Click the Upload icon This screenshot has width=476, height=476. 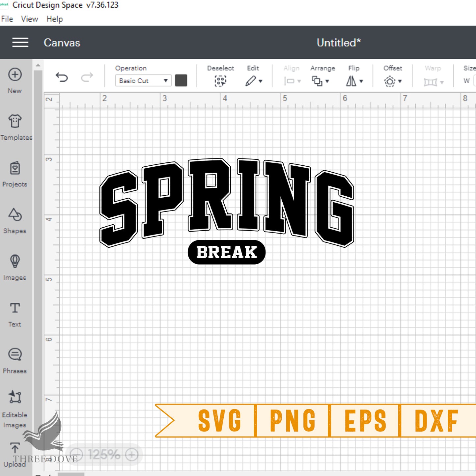click(15, 448)
